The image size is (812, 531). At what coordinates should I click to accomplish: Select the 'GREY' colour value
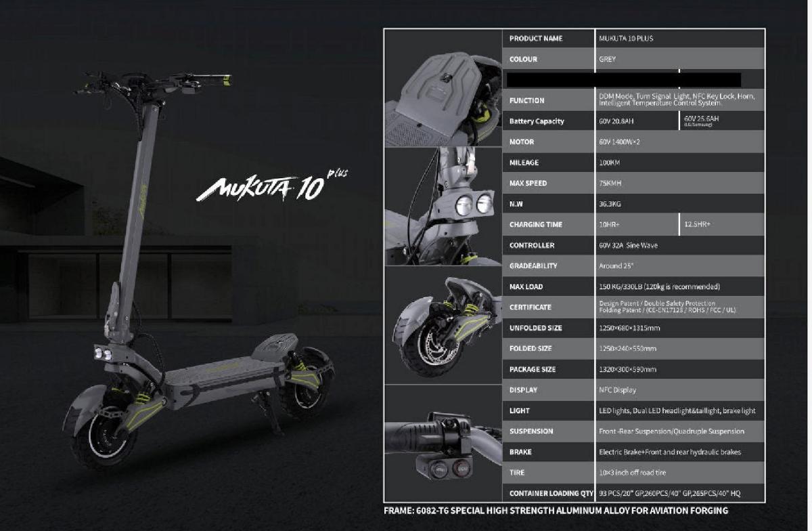607,59
